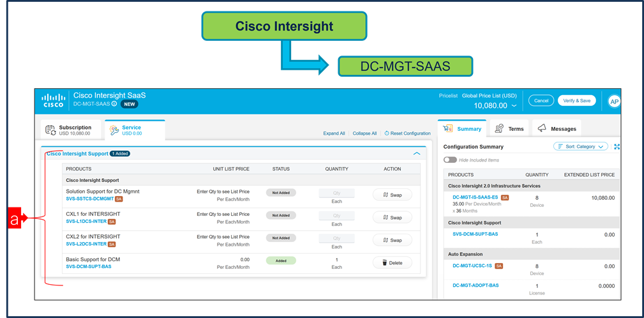The image size is (644, 318).
Task: Click the Summary tab cart icon
Action: (x=447, y=128)
